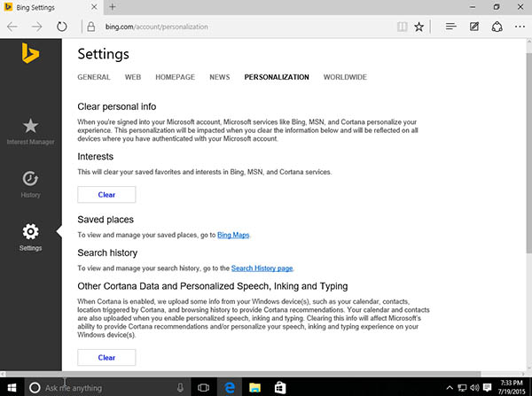Switch to the GENERAL tab
The height and width of the screenshot is (396, 532).
click(94, 77)
